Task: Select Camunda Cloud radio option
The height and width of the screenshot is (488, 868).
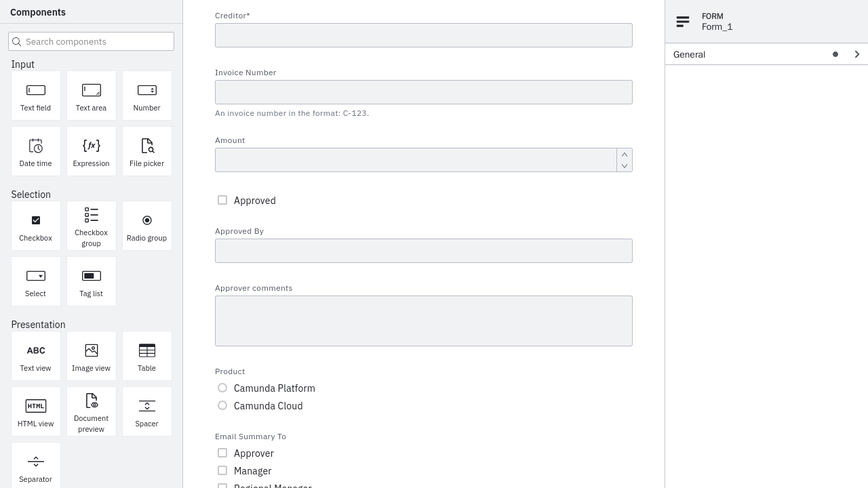Action: point(222,405)
